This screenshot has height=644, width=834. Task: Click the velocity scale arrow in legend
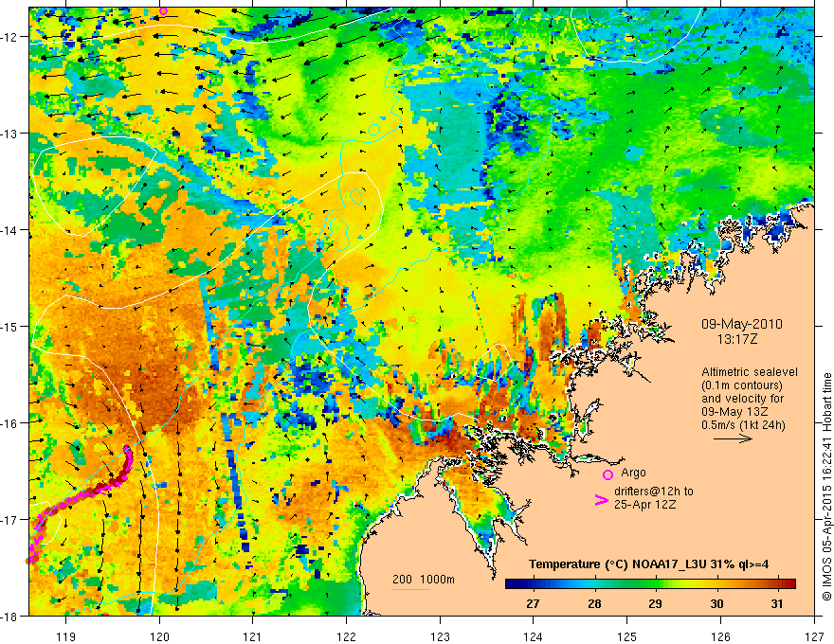pos(733,438)
